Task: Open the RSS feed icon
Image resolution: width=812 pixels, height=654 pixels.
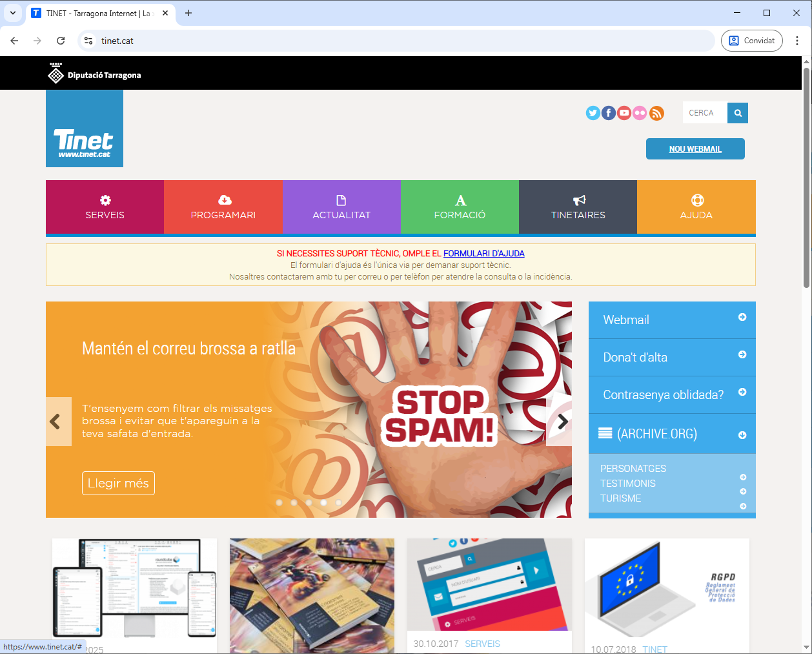Action: 656,113
